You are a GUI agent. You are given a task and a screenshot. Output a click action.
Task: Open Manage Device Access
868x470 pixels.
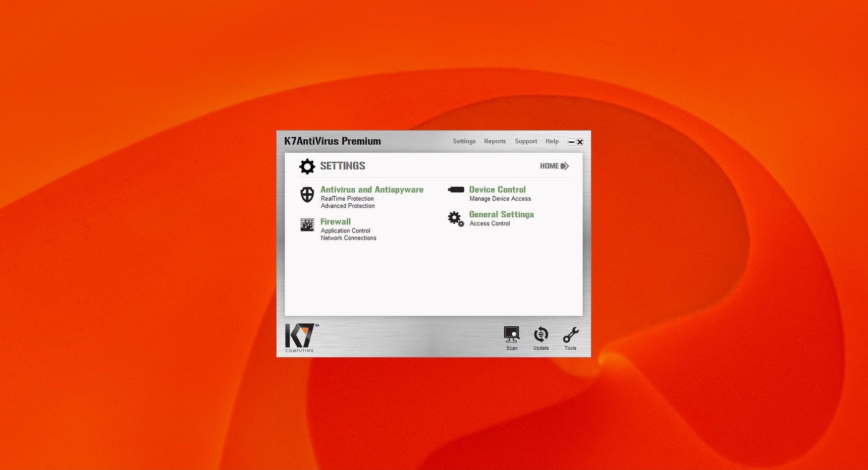tap(500, 199)
